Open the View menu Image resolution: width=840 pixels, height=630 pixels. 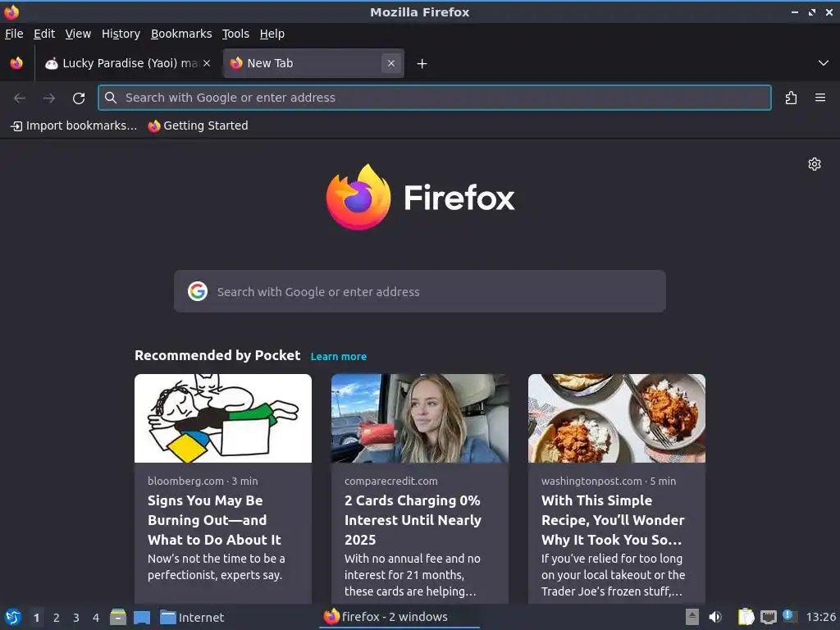point(78,34)
